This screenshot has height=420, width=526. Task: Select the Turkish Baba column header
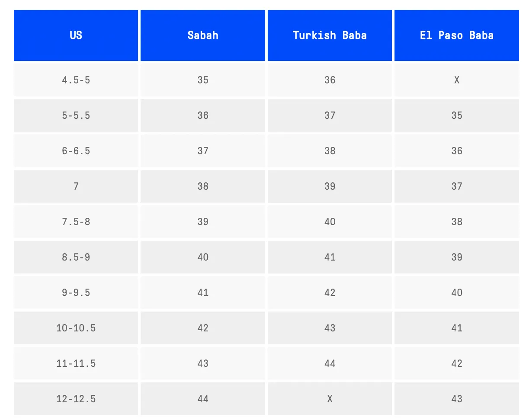[x=330, y=35]
